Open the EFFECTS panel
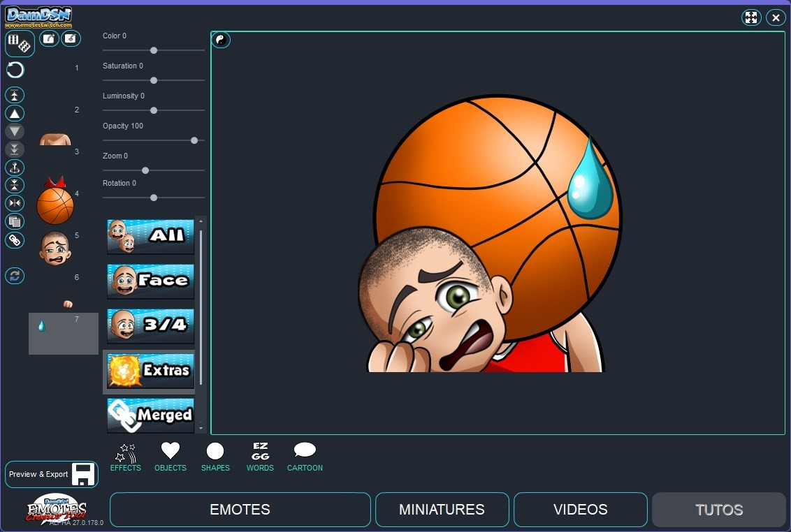Image resolution: width=791 pixels, height=532 pixels. tap(125, 456)
